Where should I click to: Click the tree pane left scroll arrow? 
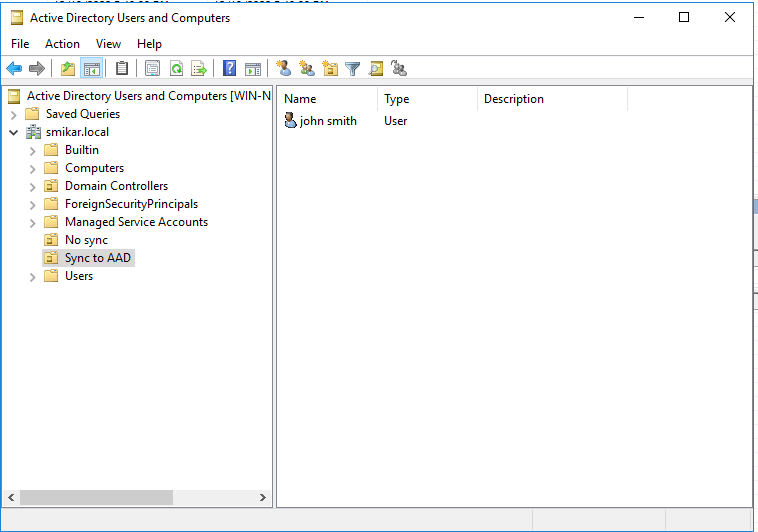pos(11,497)
